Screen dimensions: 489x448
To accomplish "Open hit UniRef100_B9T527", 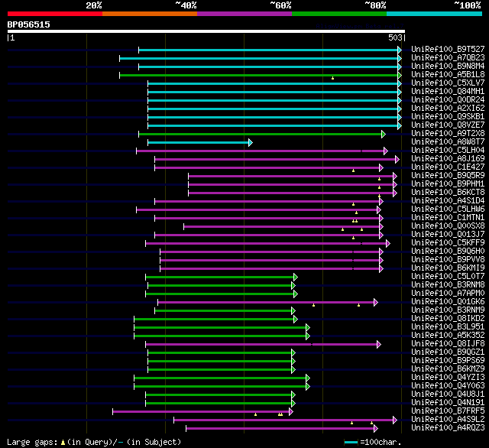I will tap(448, 49).
